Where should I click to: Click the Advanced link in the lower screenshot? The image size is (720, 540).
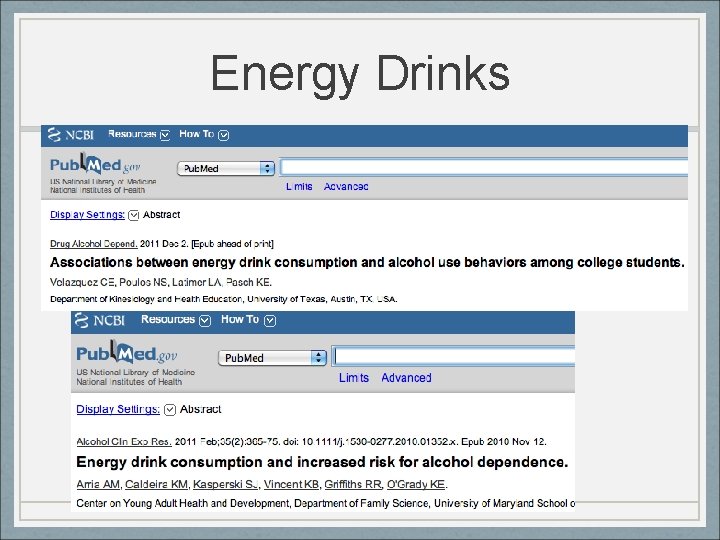point(406,377)
